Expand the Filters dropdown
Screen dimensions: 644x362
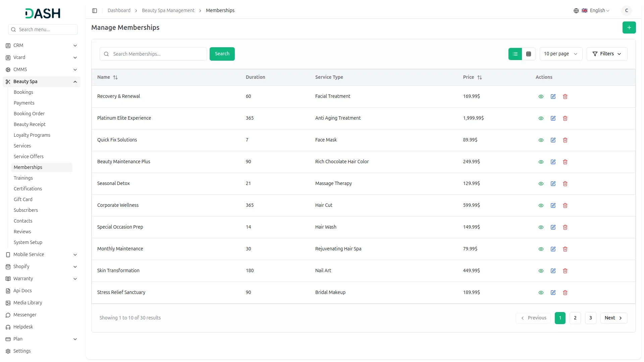coord(607,54)
